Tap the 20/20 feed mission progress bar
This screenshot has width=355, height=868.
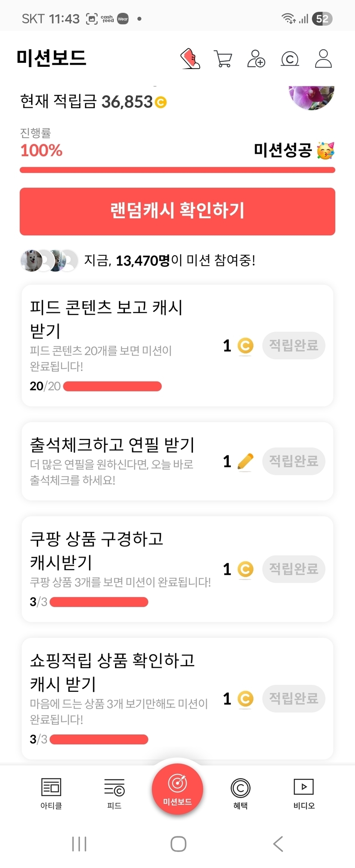pyautogui.click(x=112, y=386)
